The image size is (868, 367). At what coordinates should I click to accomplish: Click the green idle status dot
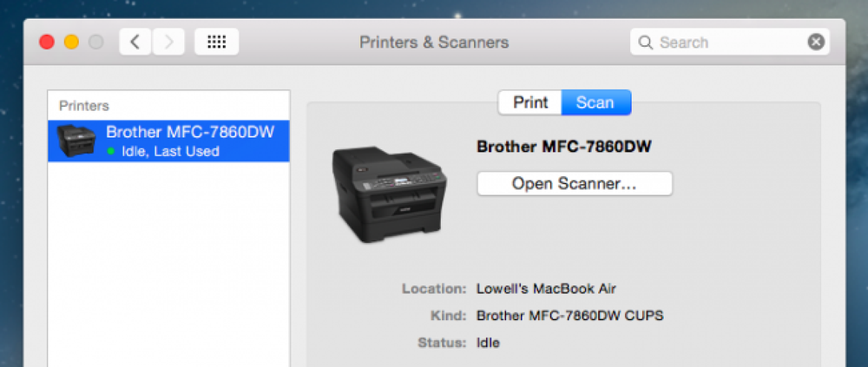pyautogui.click(x=111, y=151)
